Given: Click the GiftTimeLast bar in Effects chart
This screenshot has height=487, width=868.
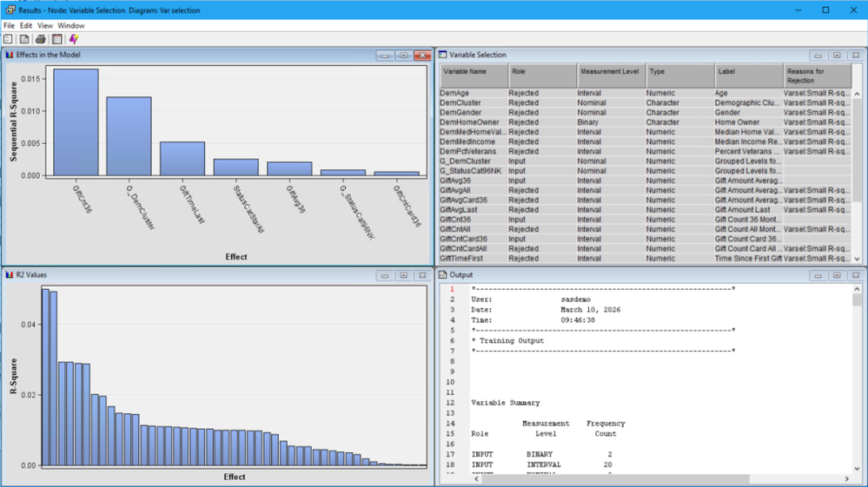Looking at the screenshot, I should click(182, 159).
